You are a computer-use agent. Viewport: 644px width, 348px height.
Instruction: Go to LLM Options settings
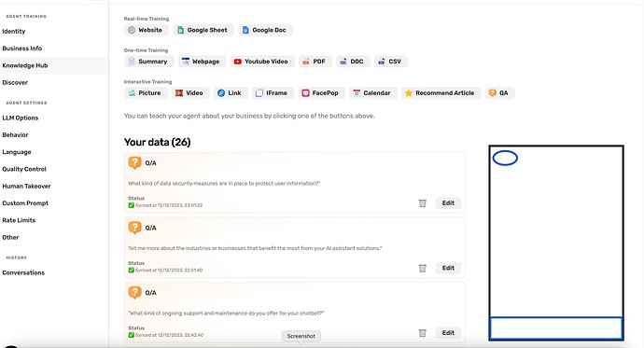[x=21, y=118]
